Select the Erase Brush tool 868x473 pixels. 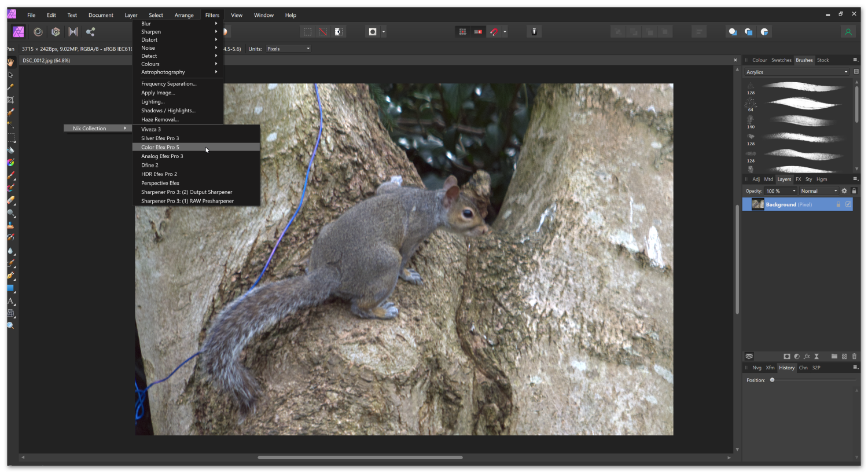[x=10, y=200]
